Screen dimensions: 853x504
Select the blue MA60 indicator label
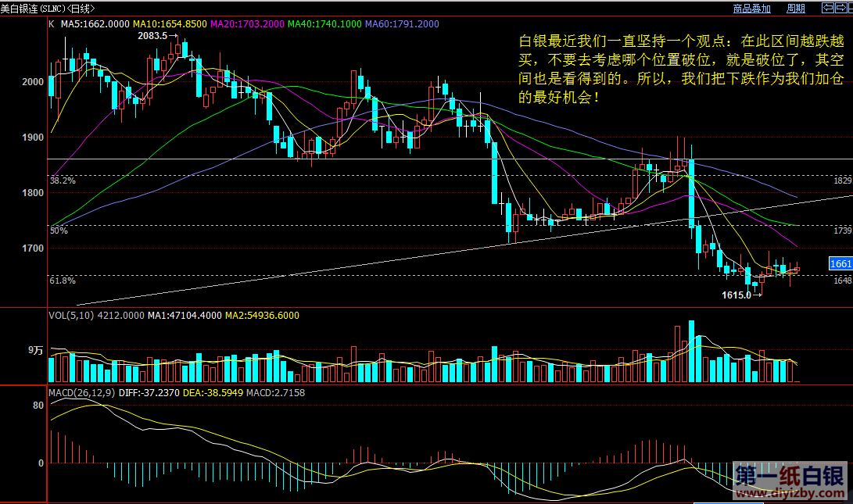(401, 24)
